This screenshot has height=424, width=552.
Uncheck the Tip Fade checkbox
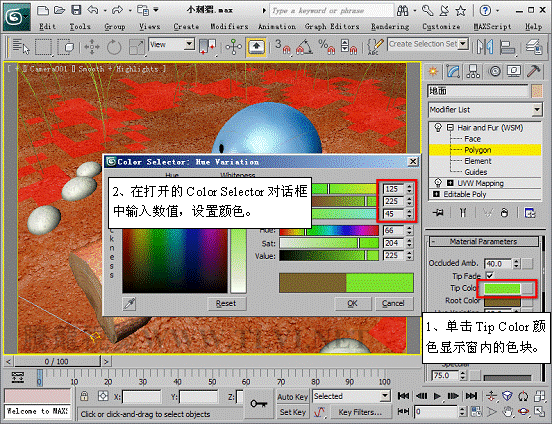[489, 275]
